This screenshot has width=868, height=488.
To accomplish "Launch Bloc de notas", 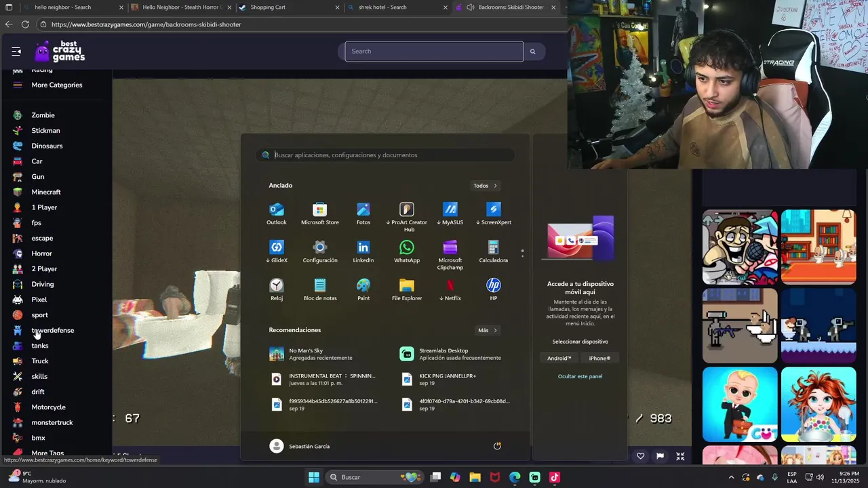I will (319, 289).
